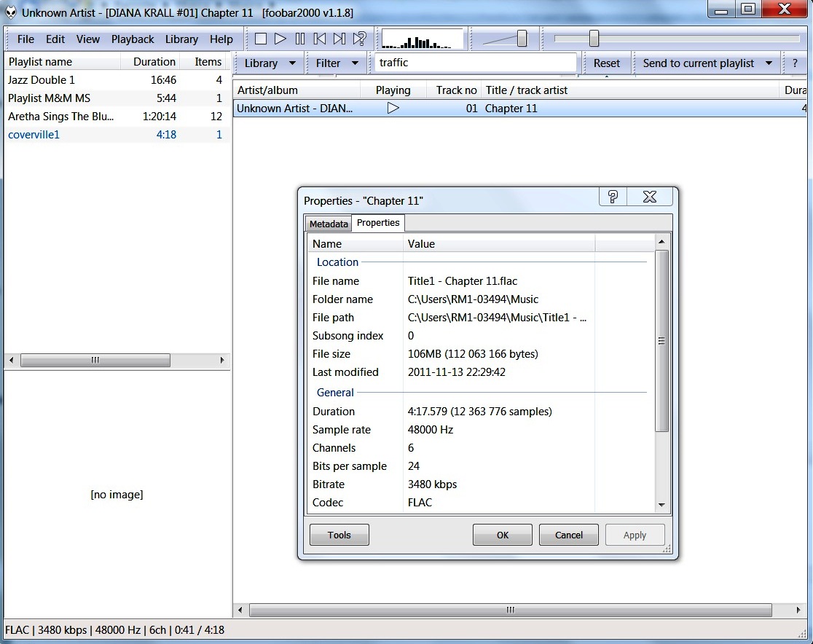Go to Previous track icon
Screen dimensions: 813x644
tap(320, 39)
